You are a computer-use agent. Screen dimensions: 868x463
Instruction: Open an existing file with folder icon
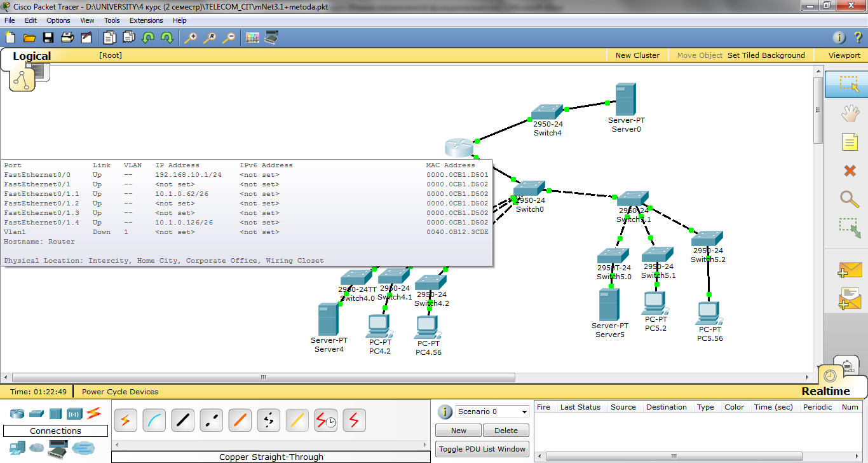click(x=29, y=38)
